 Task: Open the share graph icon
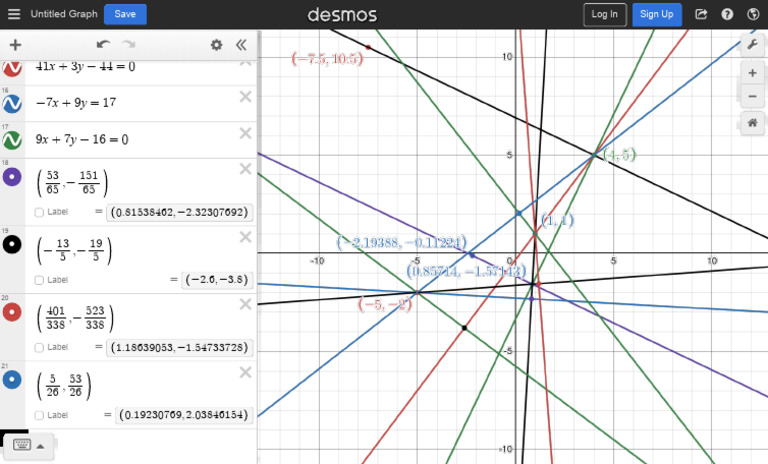pos(701,14)
